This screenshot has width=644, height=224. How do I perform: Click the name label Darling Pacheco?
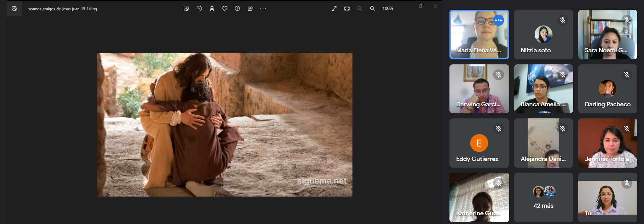coord(608,104)
